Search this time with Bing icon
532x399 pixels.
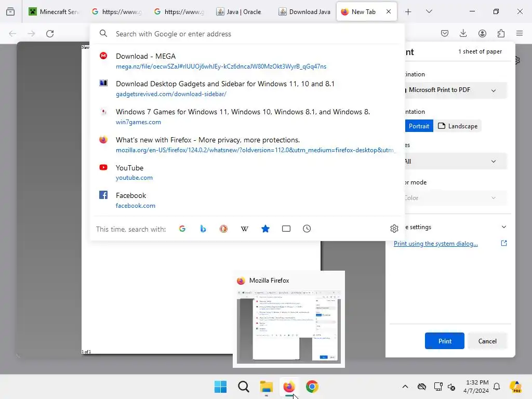203,229
